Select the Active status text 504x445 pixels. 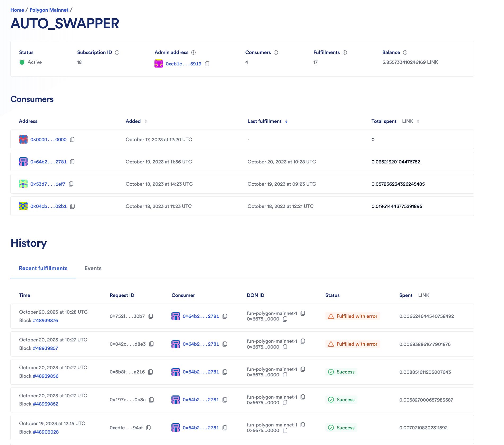35,62
